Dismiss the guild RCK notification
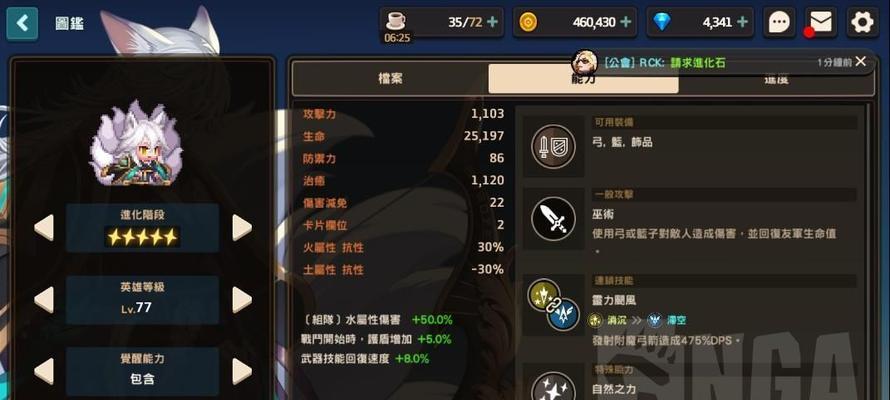This screenshot has height=400, width=890. pyautogui.click(x=860, y=61)
